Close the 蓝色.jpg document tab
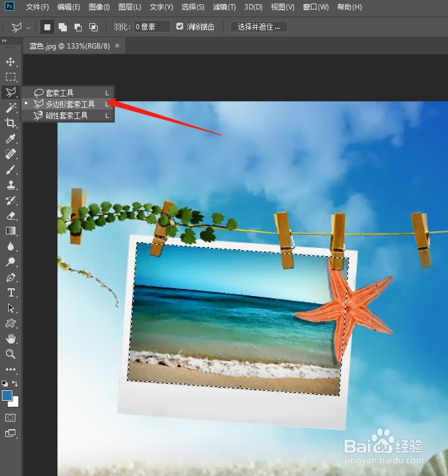 pyautogui.click(x=117, y=46)
